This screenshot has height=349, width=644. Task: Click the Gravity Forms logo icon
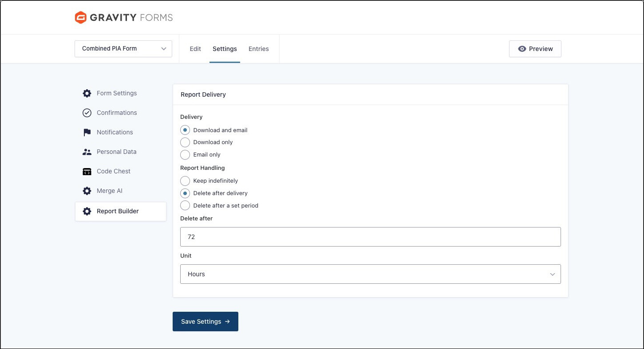click(x=80, y=18)
